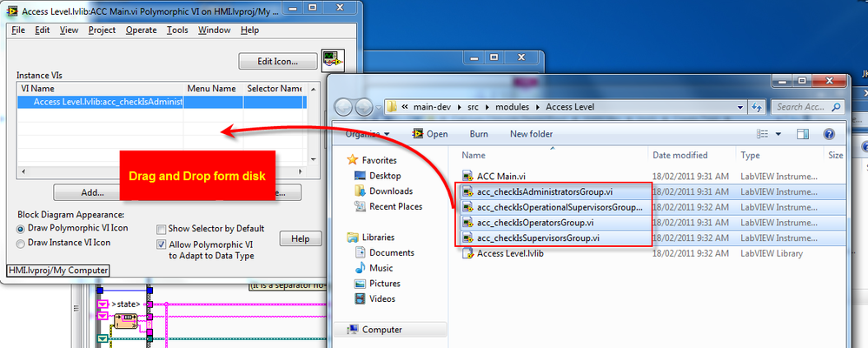This screenshot has width=868, height=348.
Task: Click the Back arrow in Explorer
Action: click(x=344, y=106)
